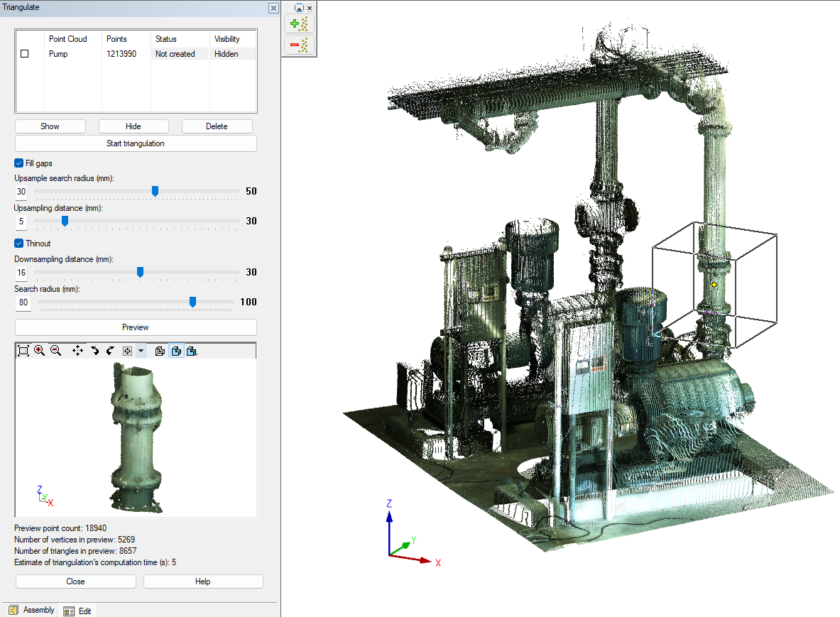
Task: Collapse the floating points toolbar with up arrow
Action: pyautogui.click(x=299, y=8)
